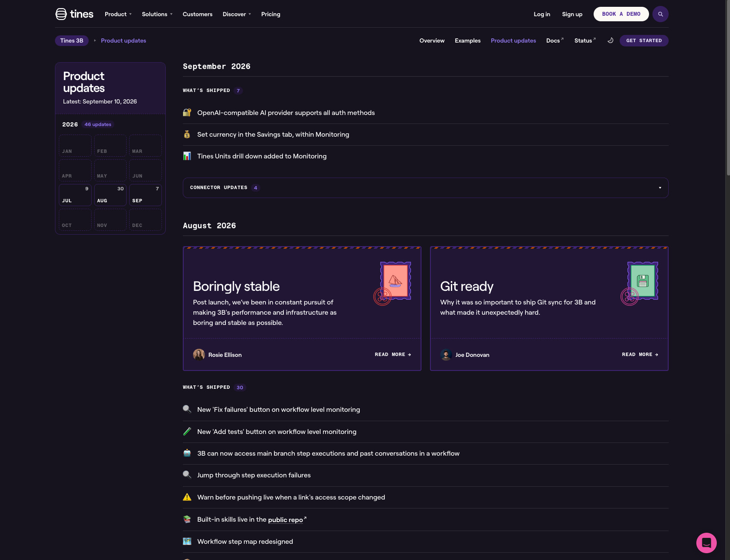Switch to the Examples tab

[x=467, y=40]
